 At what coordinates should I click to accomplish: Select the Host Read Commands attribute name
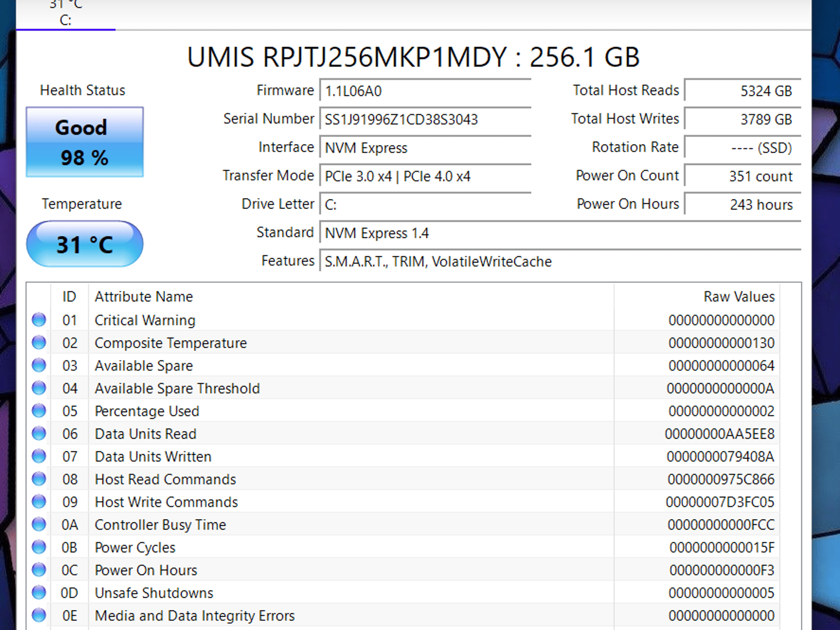point(165,479)
